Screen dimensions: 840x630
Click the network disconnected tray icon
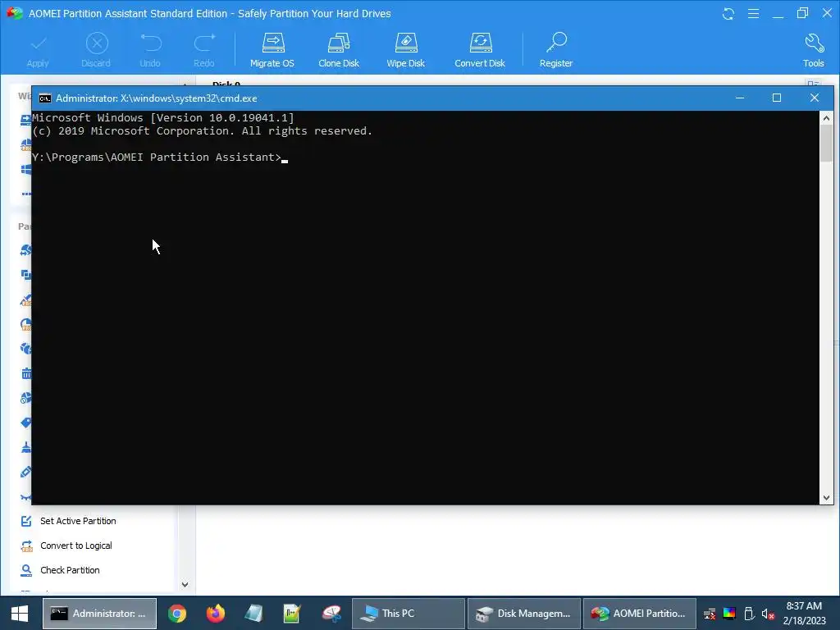[710, 614]
